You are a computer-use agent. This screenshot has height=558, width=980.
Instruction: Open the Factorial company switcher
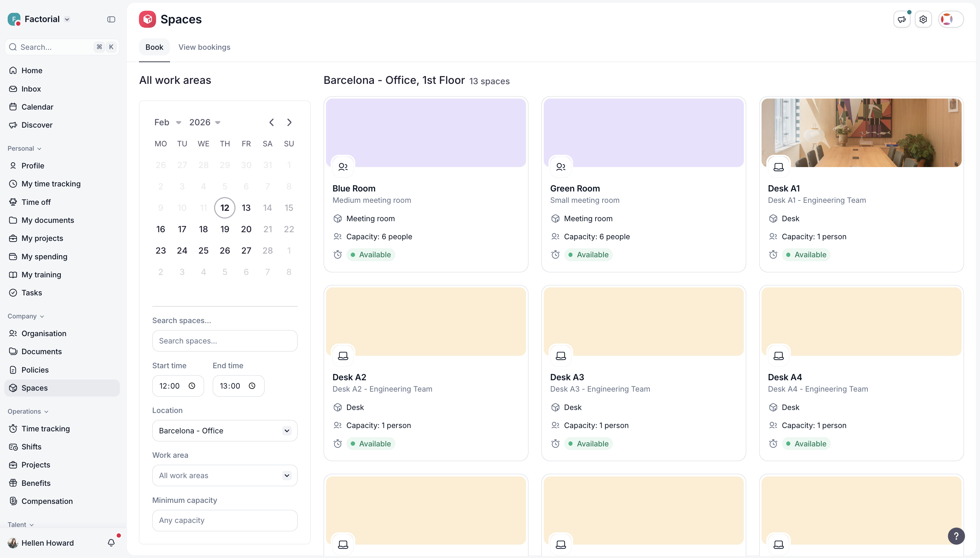point(42,19)
